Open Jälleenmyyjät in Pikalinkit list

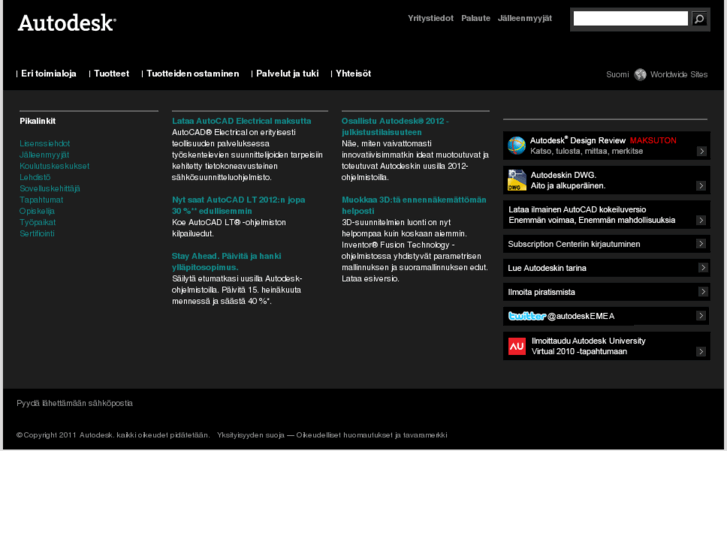[45, 155]
